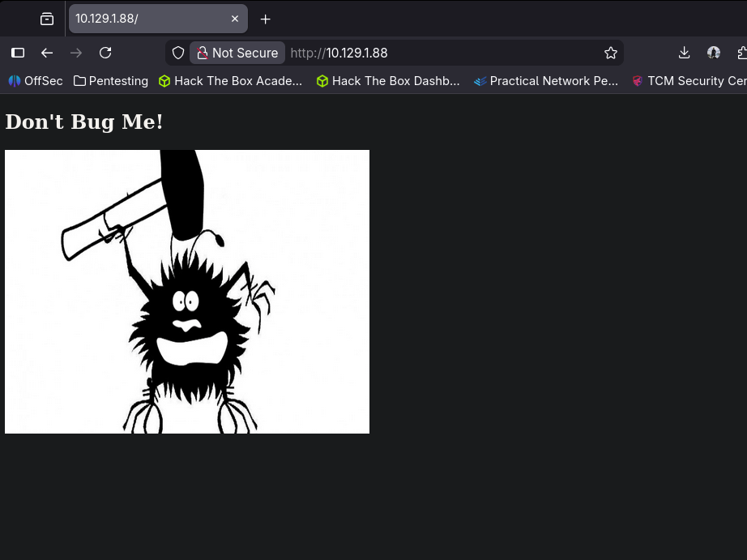Click the account profile icon

click(x=714, y=53)
